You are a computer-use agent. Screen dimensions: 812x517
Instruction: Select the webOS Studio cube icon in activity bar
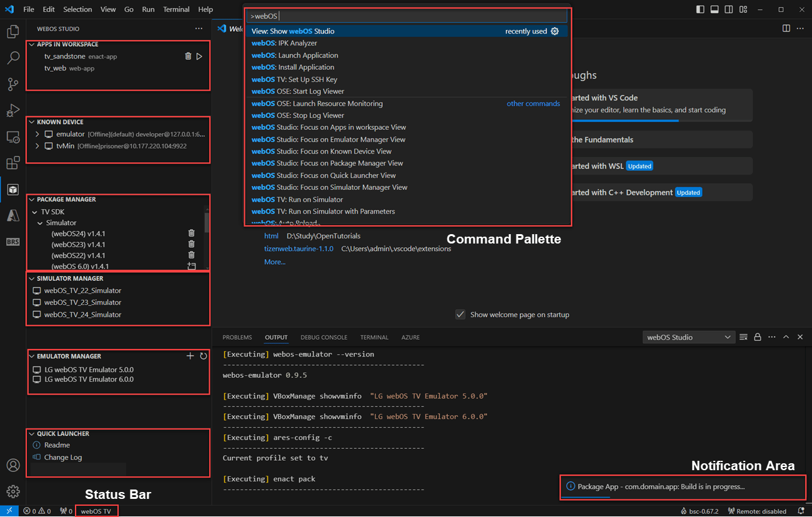point(12,189)
